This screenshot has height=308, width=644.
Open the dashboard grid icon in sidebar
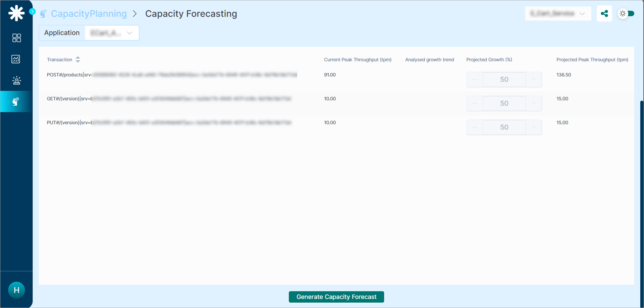point(16,38)
